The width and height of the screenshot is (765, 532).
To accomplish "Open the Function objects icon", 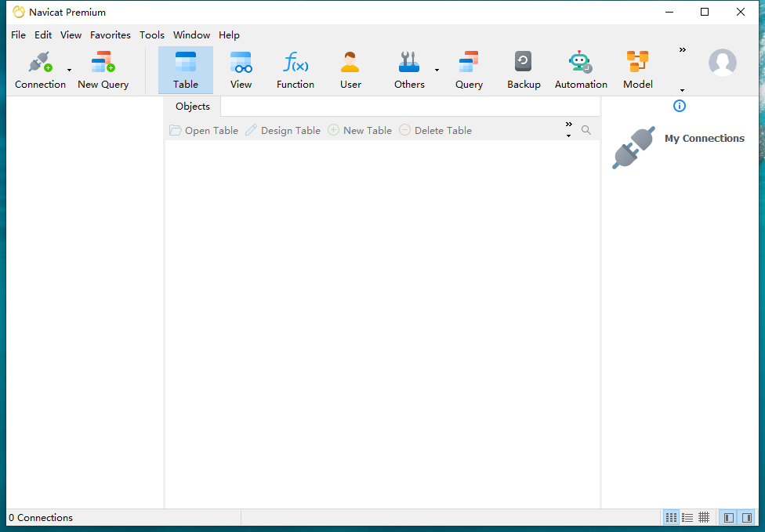I will (295, 70).
